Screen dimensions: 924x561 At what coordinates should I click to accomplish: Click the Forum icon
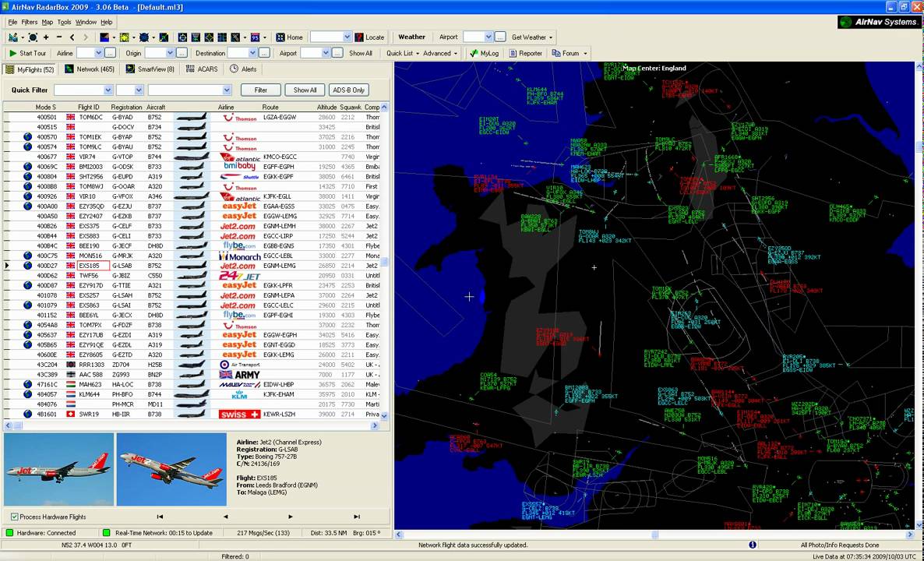click(556, 53)
